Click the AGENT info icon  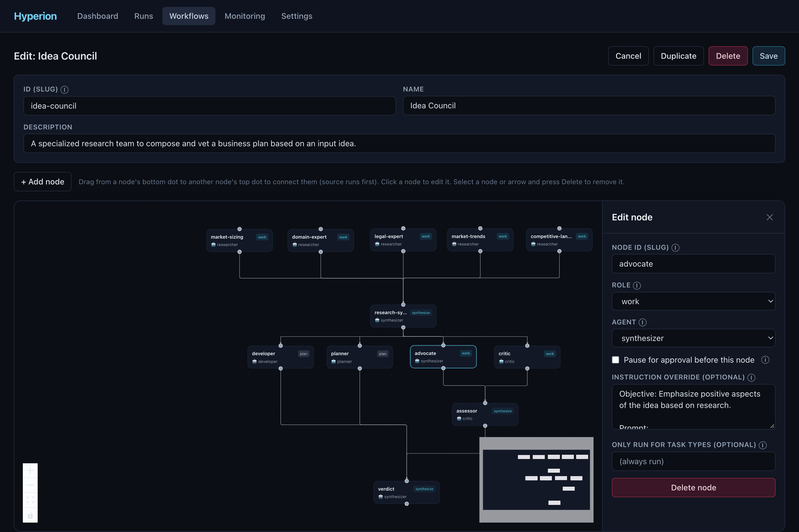click(642, 322)
